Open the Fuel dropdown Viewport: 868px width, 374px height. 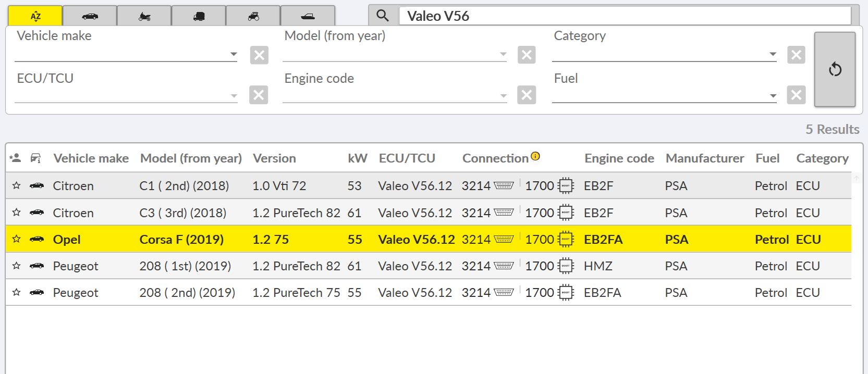773,95
